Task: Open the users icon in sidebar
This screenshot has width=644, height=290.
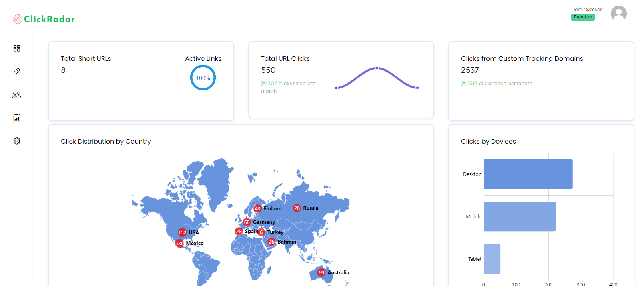Action: [x=17, y=95]
